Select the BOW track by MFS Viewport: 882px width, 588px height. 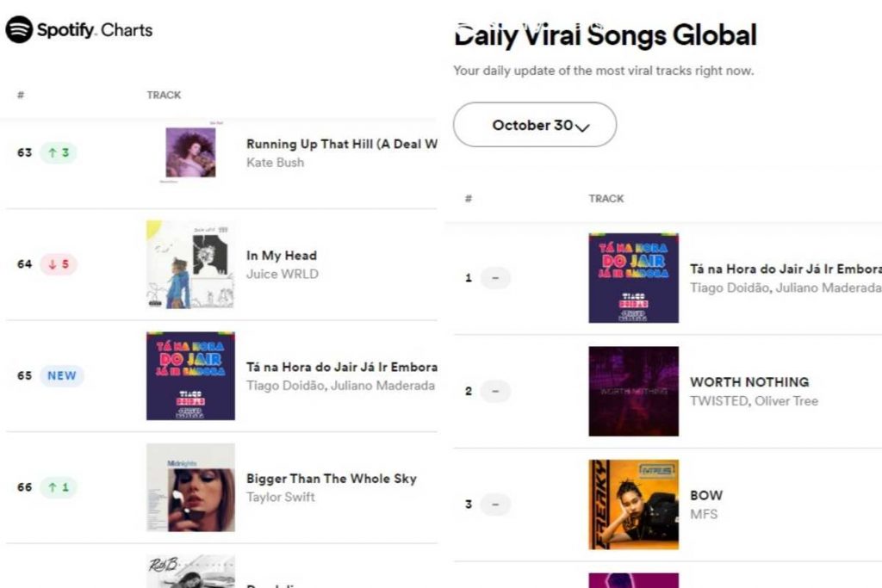tap(706, 495)
